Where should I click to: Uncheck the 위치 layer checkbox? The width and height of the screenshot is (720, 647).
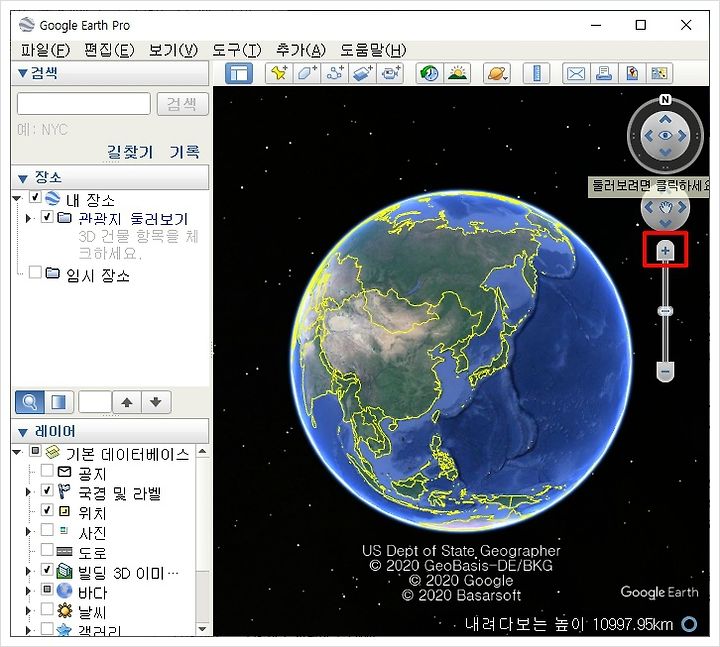pos(47,510)
